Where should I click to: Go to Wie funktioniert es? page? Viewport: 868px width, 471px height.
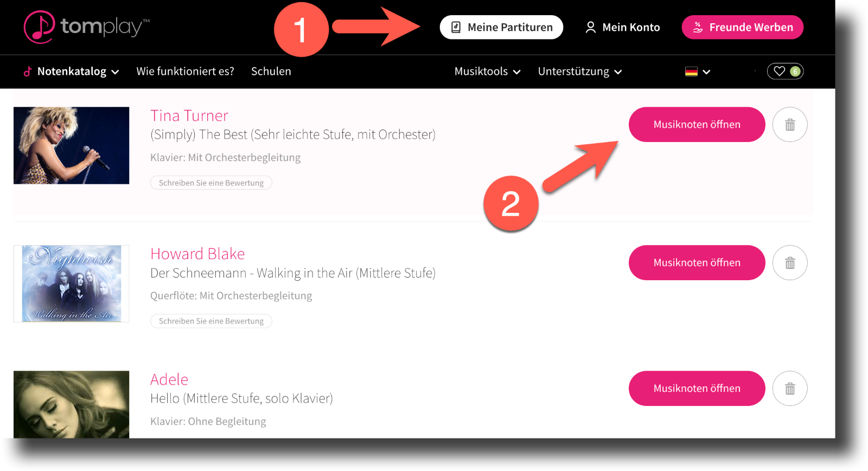(x=185, y=72)
